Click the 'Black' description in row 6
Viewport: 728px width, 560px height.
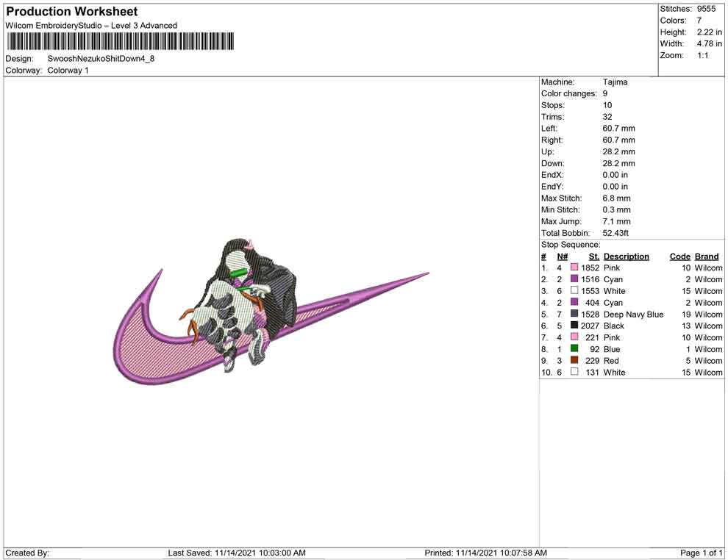pos(614,326)
